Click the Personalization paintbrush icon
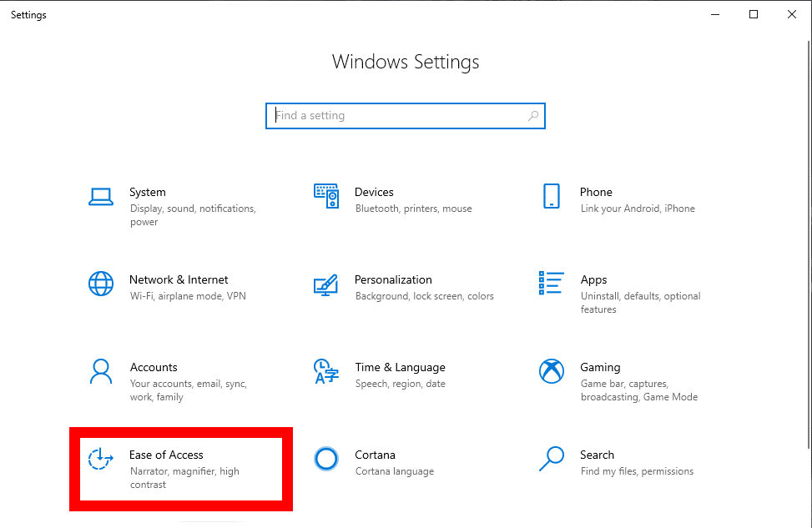The height and width of the screenshot is (528, 812). pyautogui.click(x=325, y=284)
